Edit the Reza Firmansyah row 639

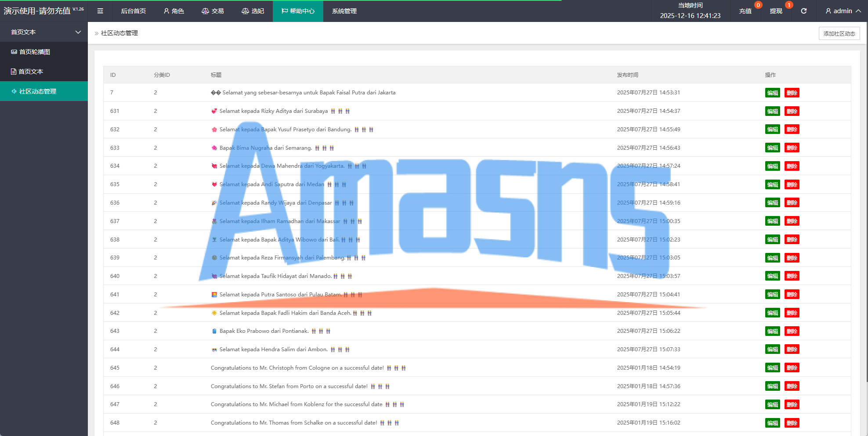click(x=773, y=258)
